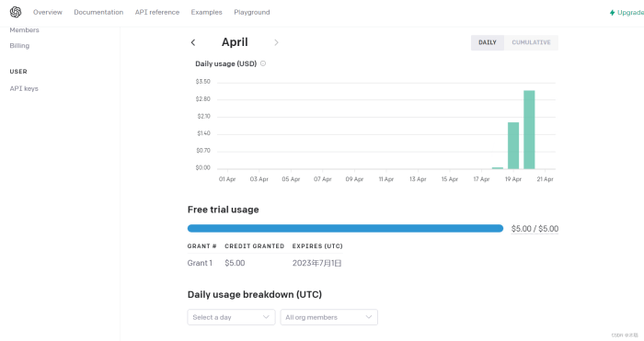Click the $2.80 y-axis label
This screenshot has height=341, width=644.
click(x=203, y=99)
